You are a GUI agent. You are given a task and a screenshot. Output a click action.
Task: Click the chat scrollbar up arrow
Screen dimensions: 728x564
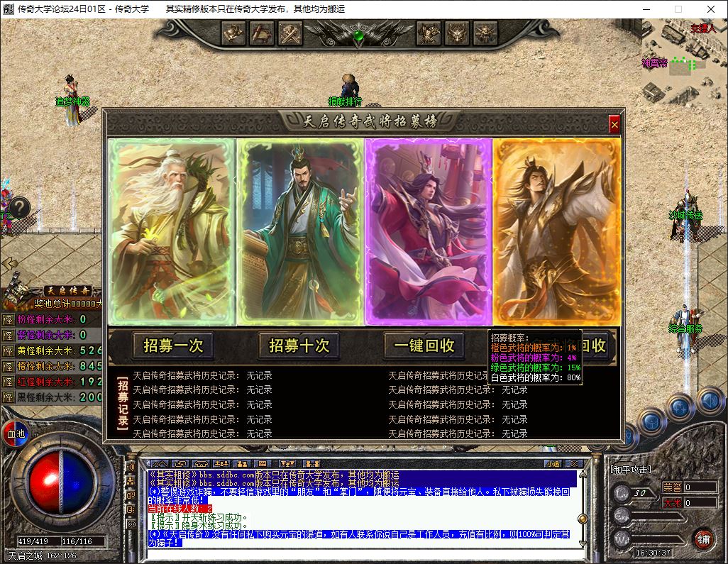tap(583, 475)
